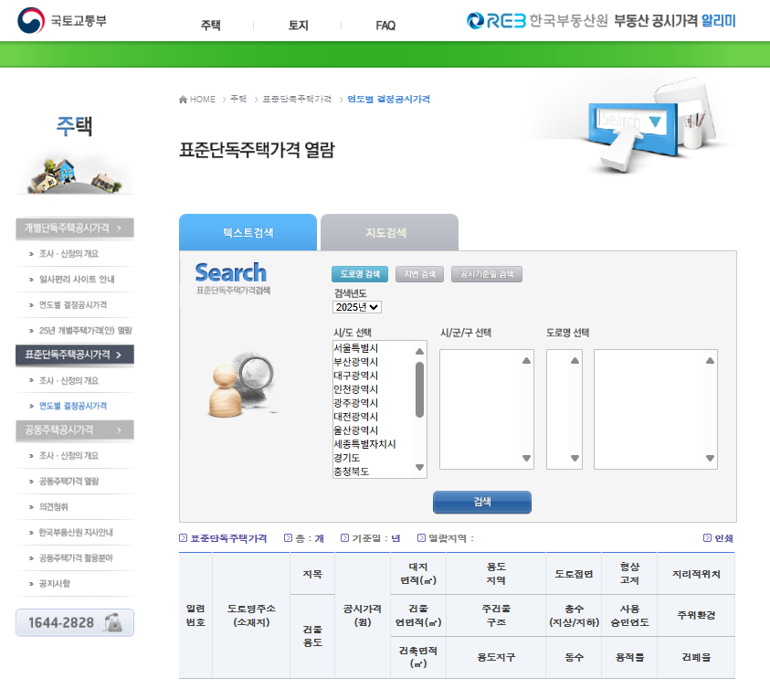
Task: Open 공동주택가격 활용분야 sidebar link
Action: tap(76, 558)
